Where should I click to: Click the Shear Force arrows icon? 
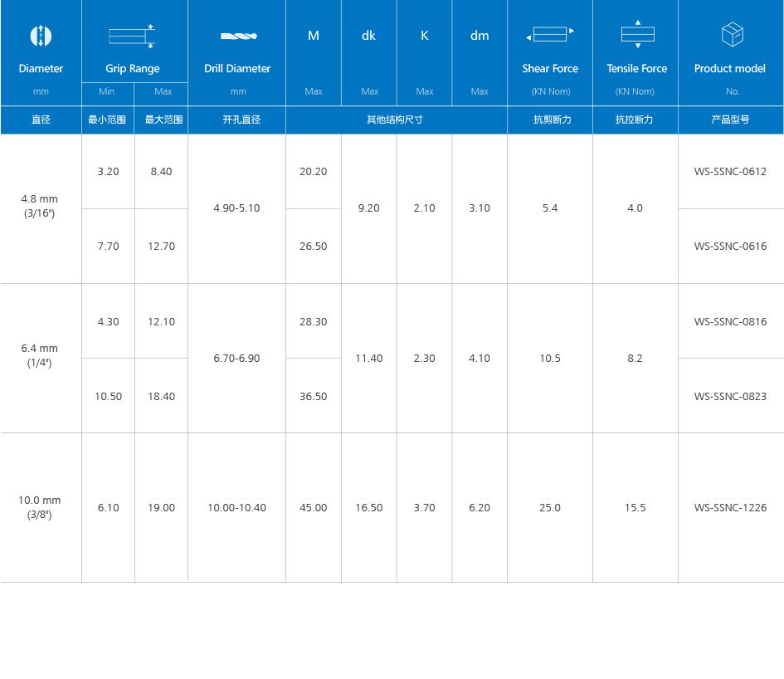549,35
